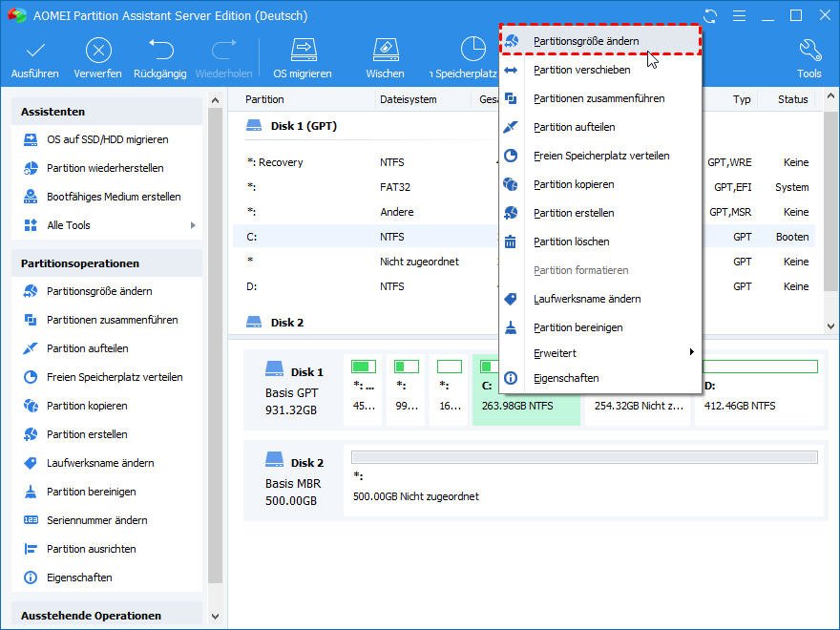Select the D: NTFS row in table

pos(524,286)
